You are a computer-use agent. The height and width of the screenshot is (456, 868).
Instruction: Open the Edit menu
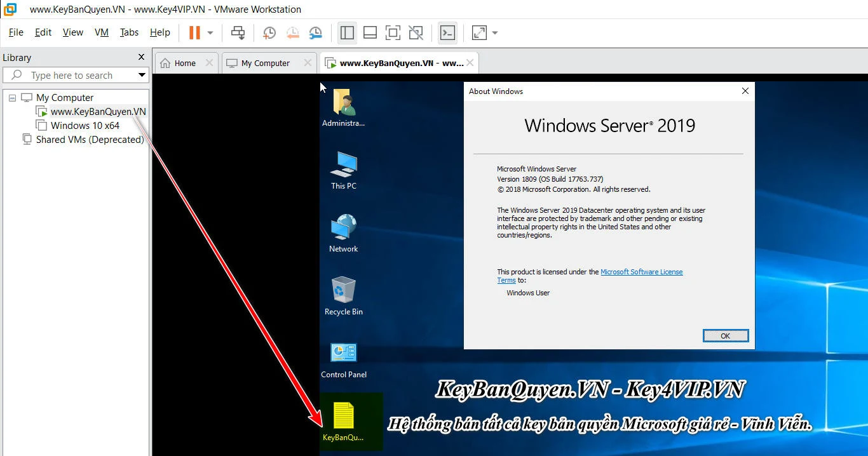43,32
